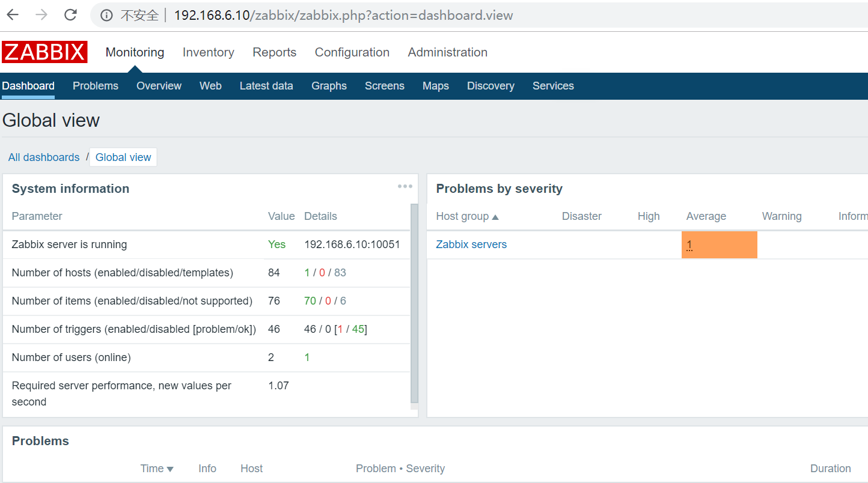Click the Problems by severity heading

pyautogui.click(x=499, y=189)
